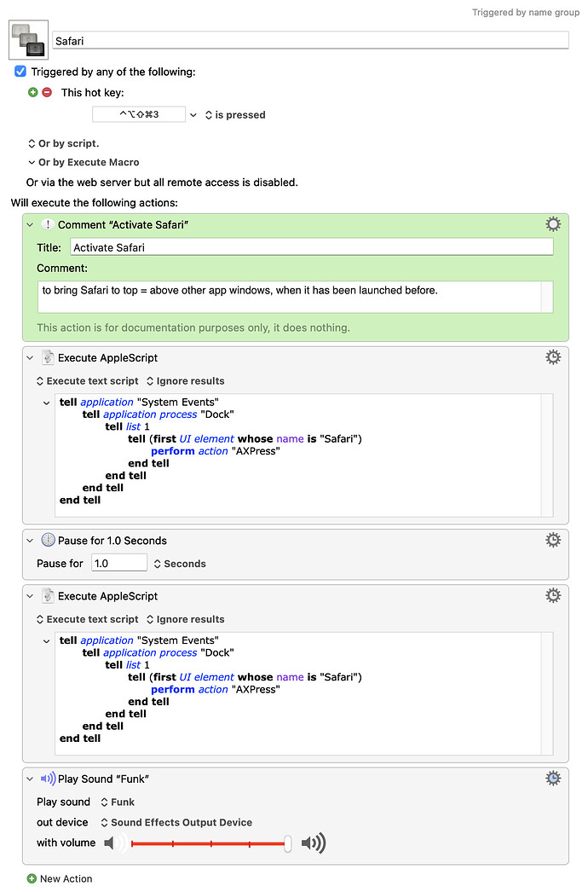Click the Pause action's clock icon
This screenshot has height=892, width=588.
pos(49,540)
